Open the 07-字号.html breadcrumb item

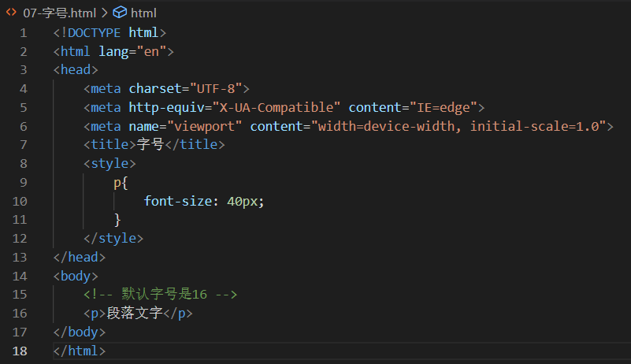click(x=60, y=13)
